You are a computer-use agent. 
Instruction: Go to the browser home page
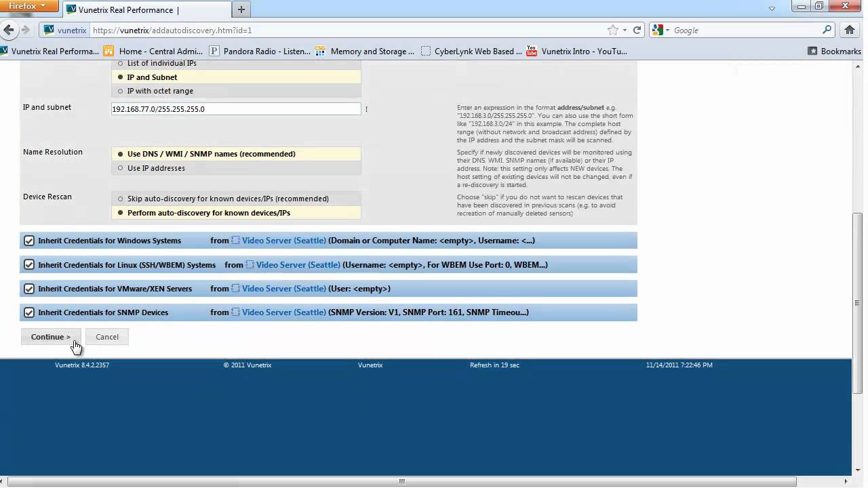coord(850,30)
